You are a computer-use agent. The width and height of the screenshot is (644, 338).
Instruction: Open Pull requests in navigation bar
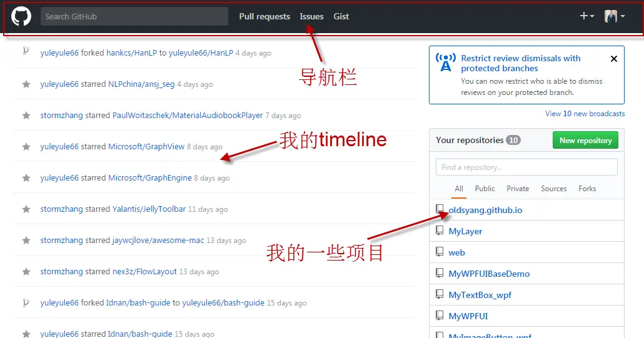(x=264, y=16)
